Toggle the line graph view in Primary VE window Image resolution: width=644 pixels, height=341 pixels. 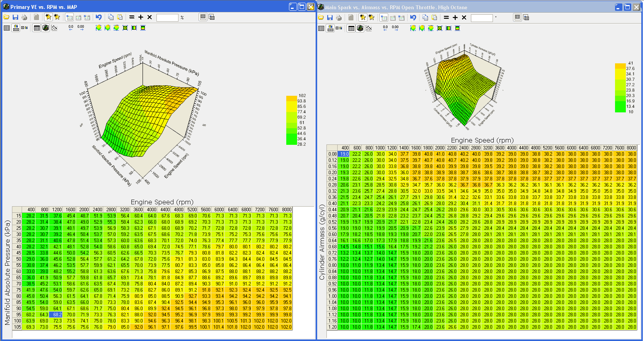coord(54,28)
